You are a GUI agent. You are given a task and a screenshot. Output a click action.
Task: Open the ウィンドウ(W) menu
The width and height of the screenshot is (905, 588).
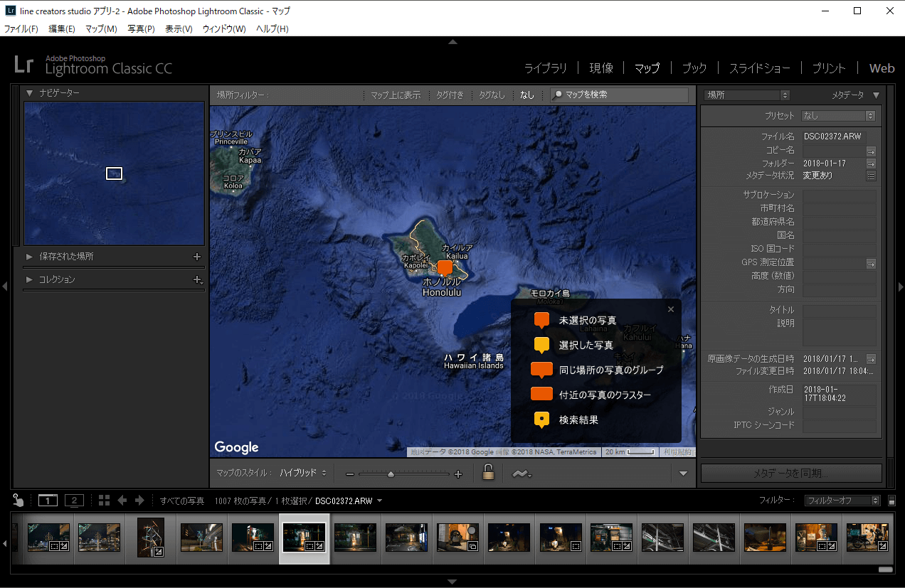(224, 29)
